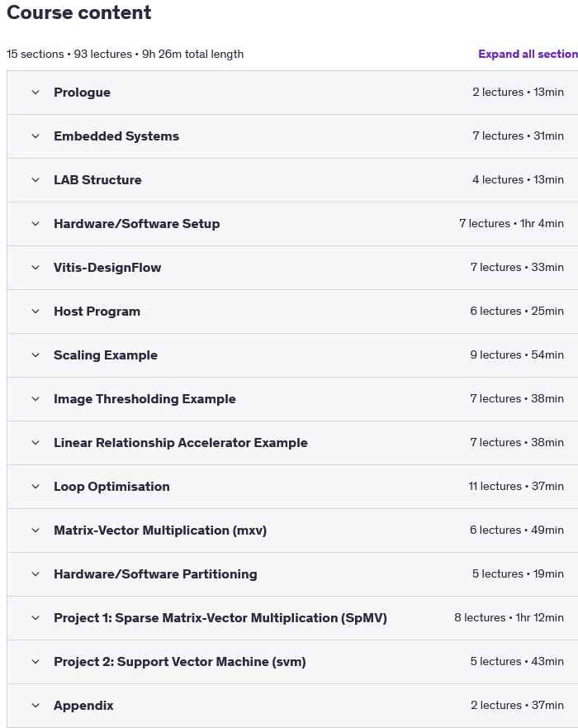Click the '7 lectures • 1hr 4min' label

coord(511,223)
